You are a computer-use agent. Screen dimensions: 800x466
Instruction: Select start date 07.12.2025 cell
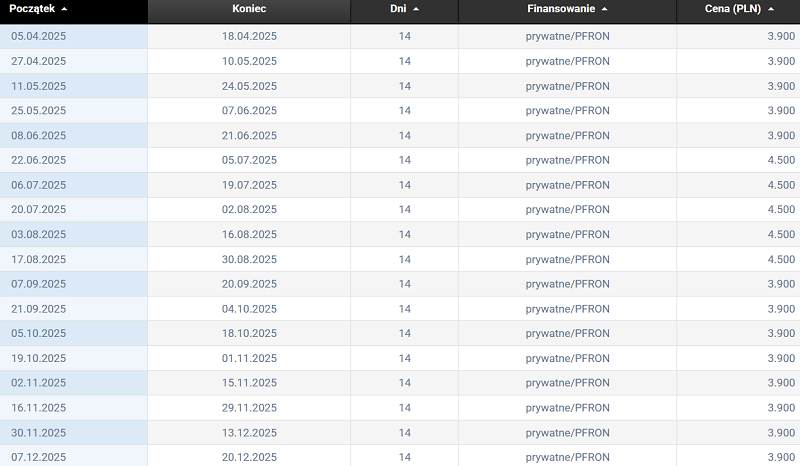39,457
